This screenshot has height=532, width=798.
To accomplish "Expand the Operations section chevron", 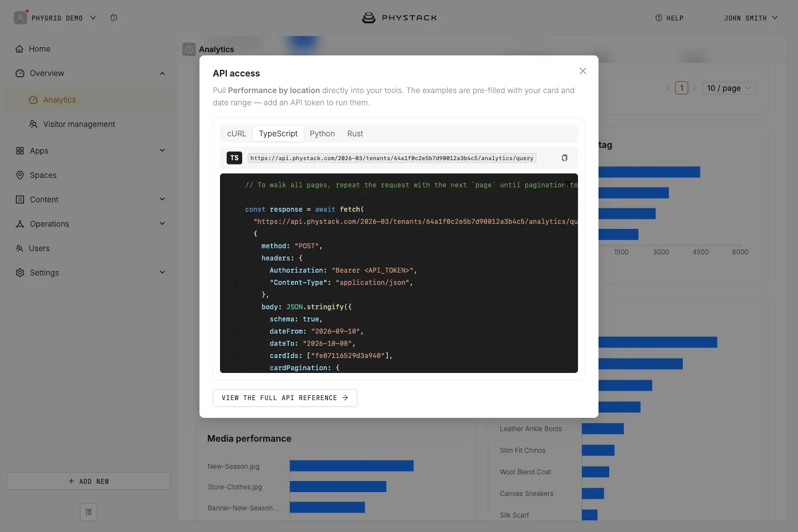I will (162, 223).
